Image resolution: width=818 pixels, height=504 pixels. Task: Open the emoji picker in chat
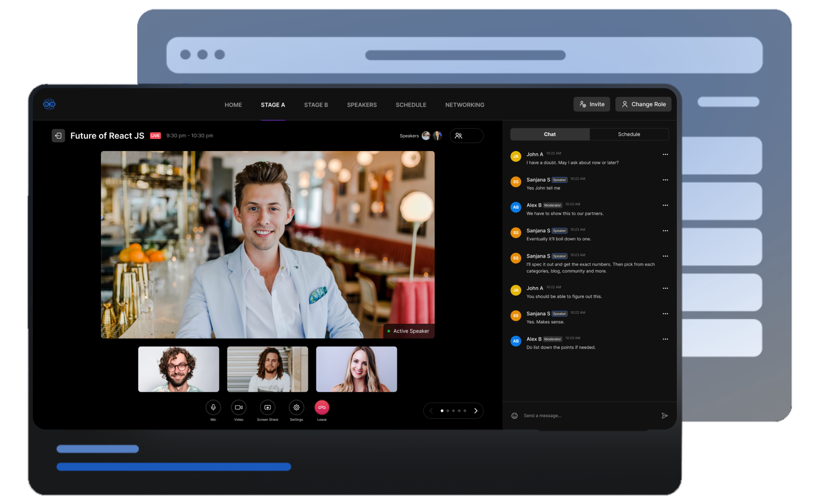click(x=514, y=415)
